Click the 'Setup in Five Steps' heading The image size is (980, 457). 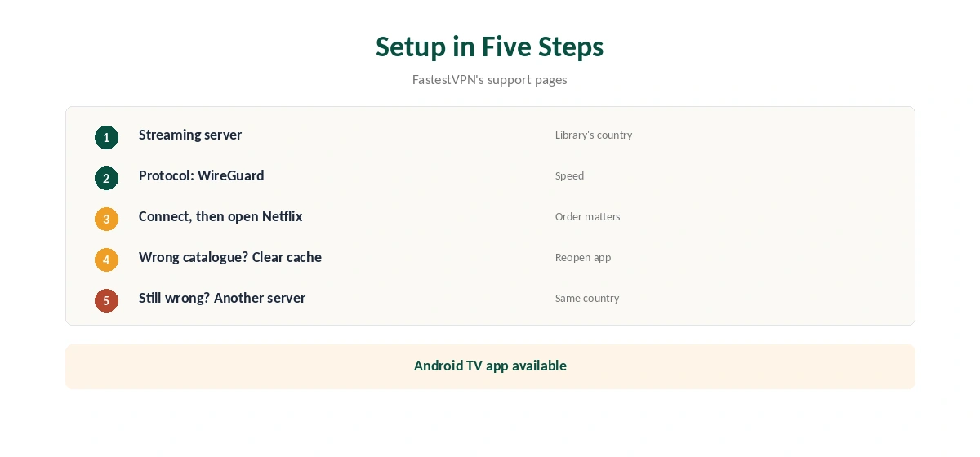click(x=490, y=47)
